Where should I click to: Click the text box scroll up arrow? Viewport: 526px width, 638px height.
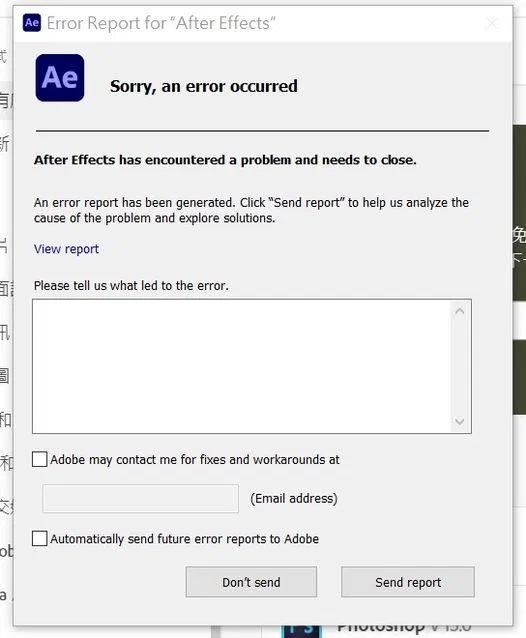(x=460, y=311)
